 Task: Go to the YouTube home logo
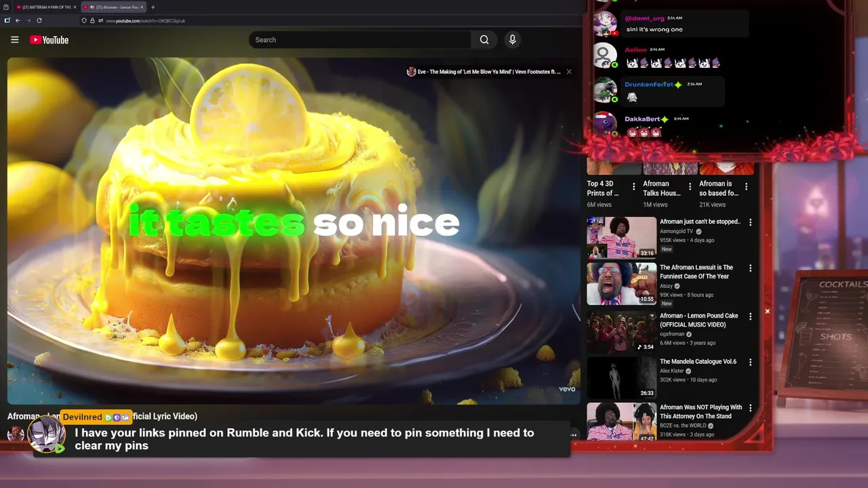[x=49, y=40]
